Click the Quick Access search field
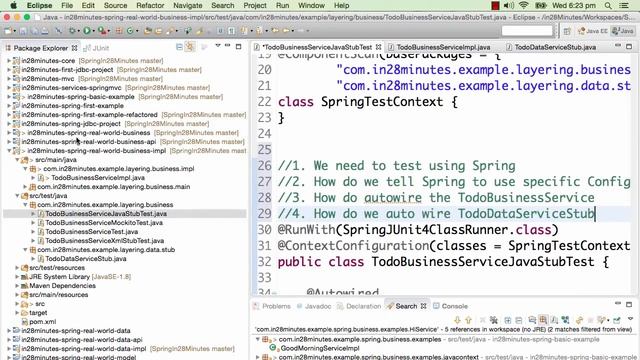The height and width of the screenshot is (360, 640). pyautogui.click(x=527, y=31)
